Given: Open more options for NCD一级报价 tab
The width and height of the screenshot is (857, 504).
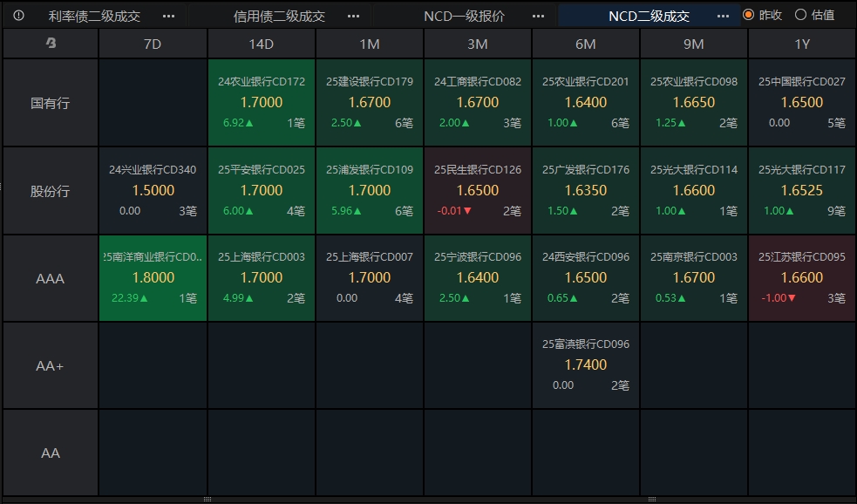Looking at the screenshot, I should pos(539,17).
